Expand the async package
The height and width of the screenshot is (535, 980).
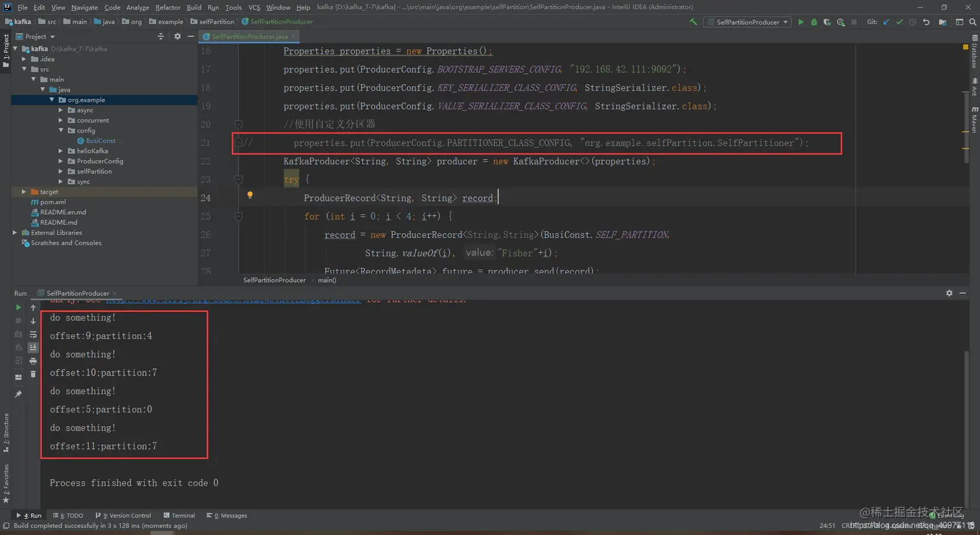pyautogui.click(x=62, y=110)
